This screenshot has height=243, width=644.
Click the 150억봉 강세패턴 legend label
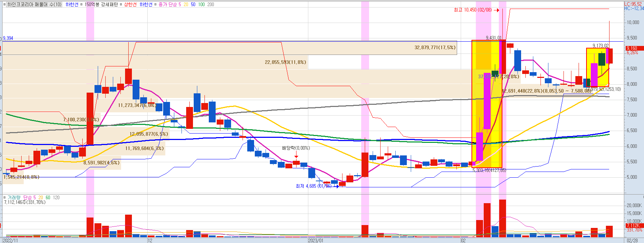coord(101,5)
